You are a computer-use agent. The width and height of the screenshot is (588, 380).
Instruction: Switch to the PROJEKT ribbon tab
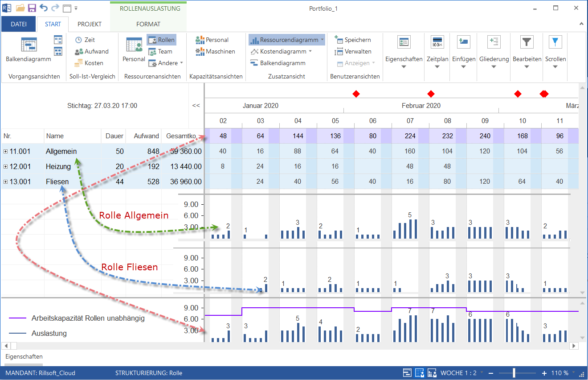coord(90,24)
